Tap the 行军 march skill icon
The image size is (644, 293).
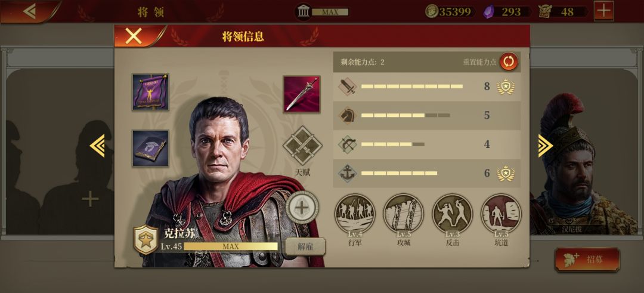355,214
